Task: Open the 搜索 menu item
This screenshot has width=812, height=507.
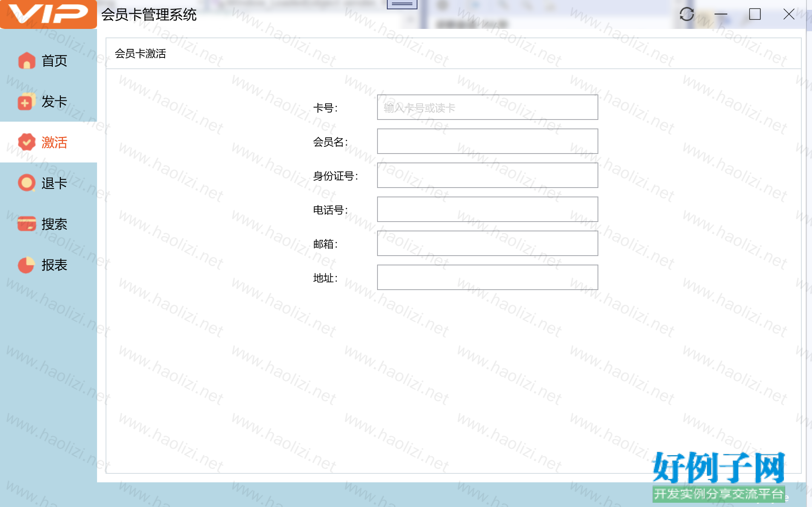Action: tap(49, 224)
